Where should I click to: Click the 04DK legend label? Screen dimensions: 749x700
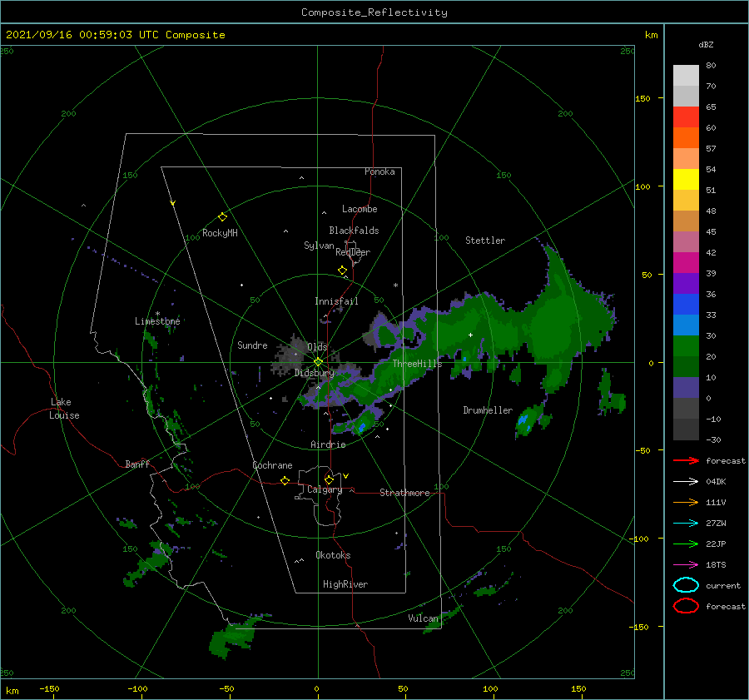(716, 481)
